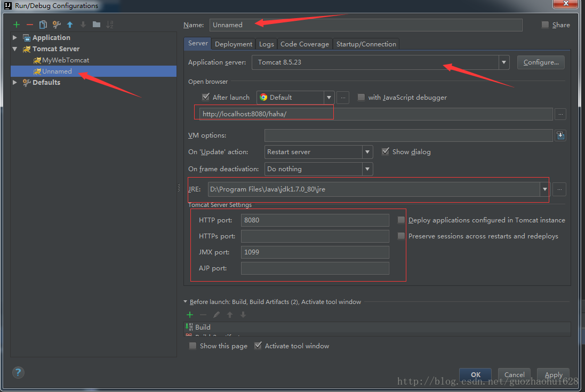The width and height of the screenshot is (585, 392).
Task: Open the Code Coverage tab
Action: (304, 44)
